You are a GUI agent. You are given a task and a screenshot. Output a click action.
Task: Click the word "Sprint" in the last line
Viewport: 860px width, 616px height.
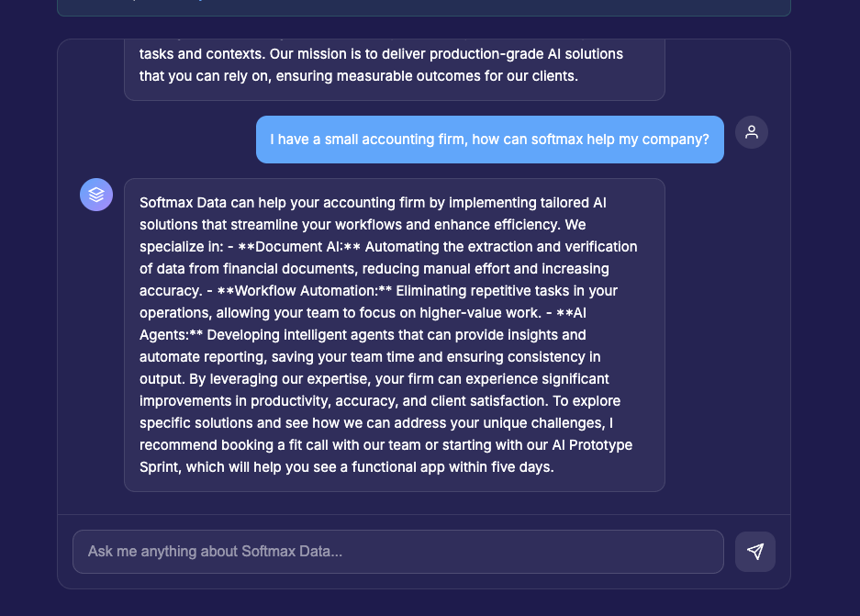click(160, 467)
